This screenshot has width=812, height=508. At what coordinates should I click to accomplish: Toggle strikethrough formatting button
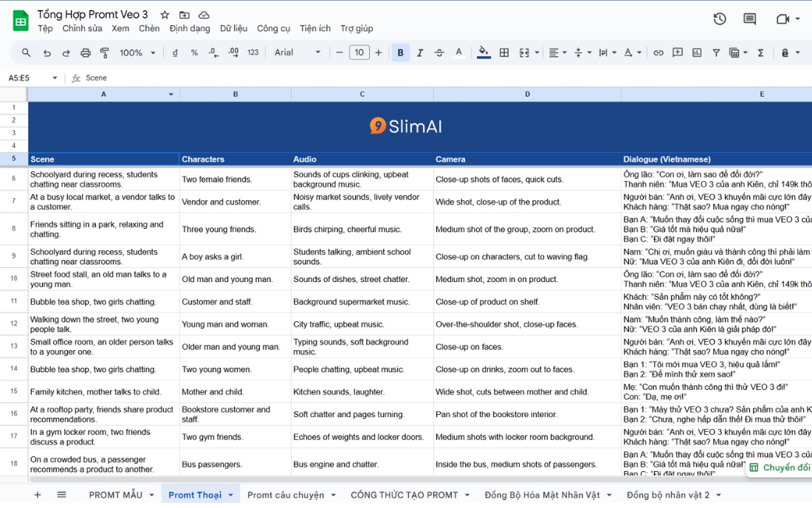(x=439, y=52)
